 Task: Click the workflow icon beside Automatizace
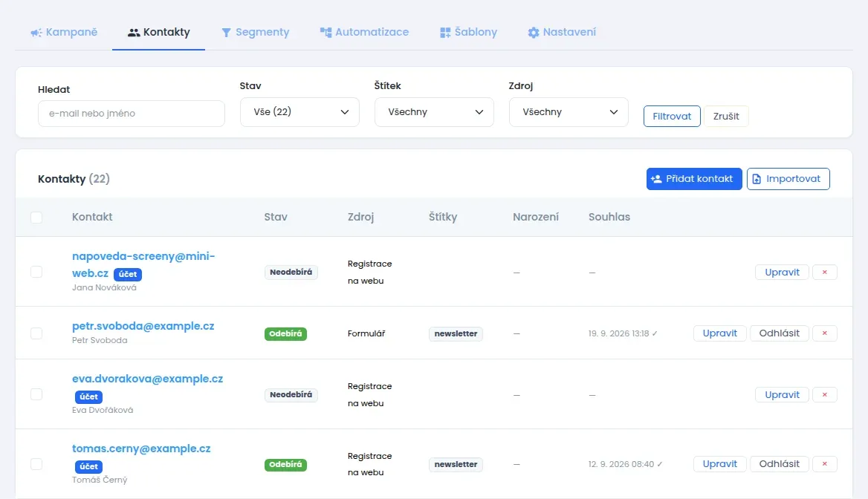point(325,33)
